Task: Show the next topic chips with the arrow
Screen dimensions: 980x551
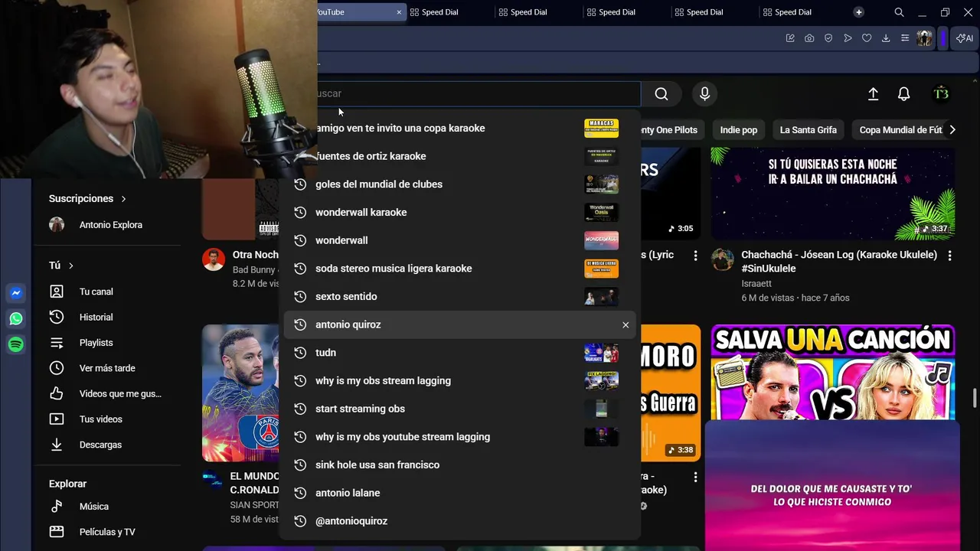Action: [x=952, y=130]
